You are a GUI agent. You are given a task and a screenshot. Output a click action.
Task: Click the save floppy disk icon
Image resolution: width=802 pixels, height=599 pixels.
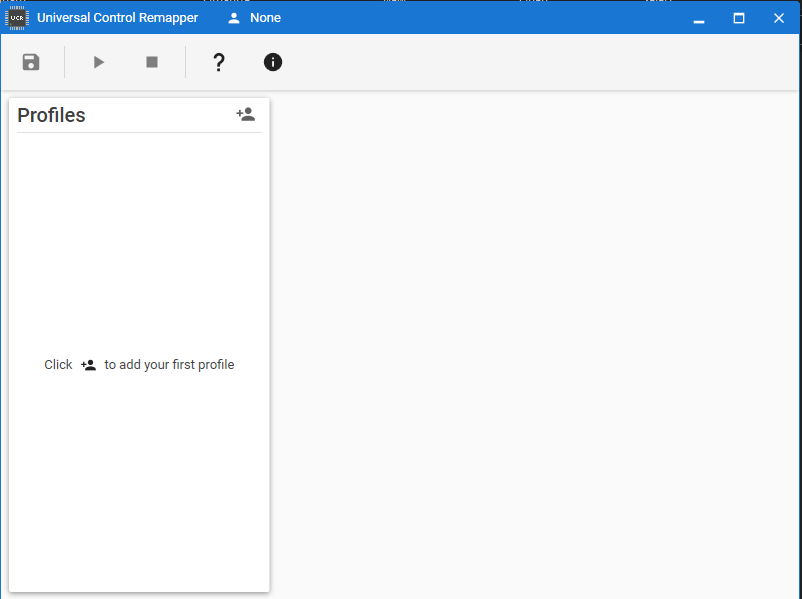[x=31, y=62]
